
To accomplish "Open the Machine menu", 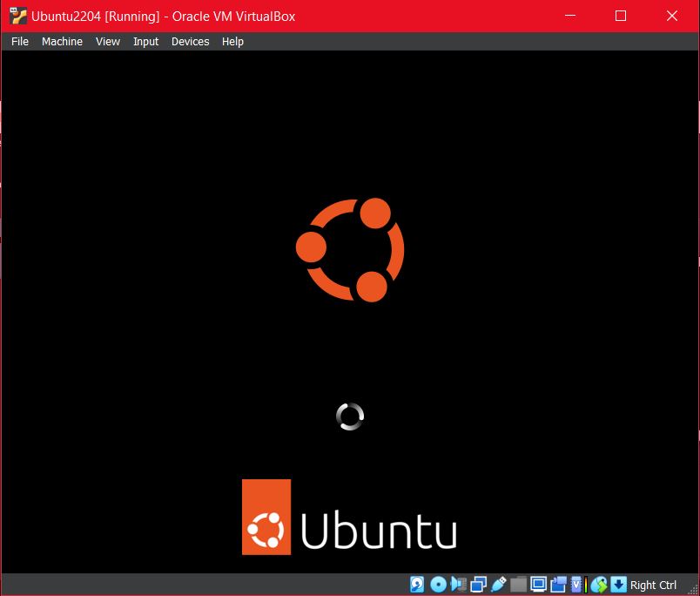I will tap(62, 42).
